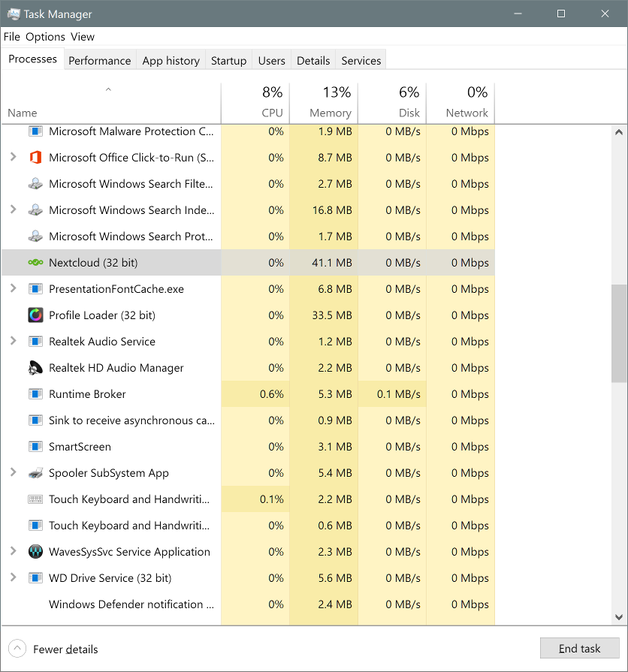
Task: Switch to the Users tab
Action: pos(272,60)
